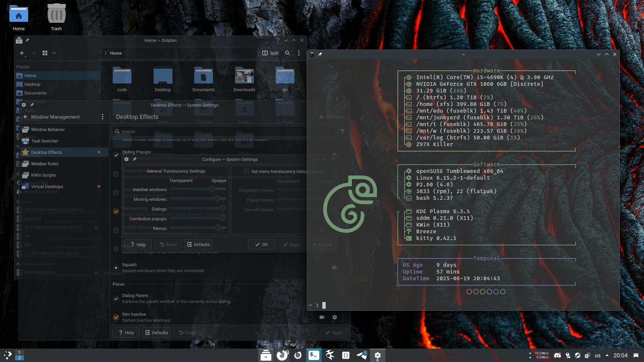The width and height of the screenshot is (644, 362).
Task: Click pin icon in Configure dialog titlebar
Action: pyautogui.click(x=135, y=159)
